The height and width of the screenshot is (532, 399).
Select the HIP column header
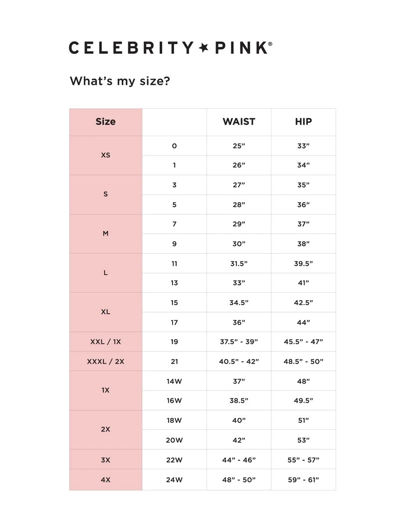[x=303, y=122]
